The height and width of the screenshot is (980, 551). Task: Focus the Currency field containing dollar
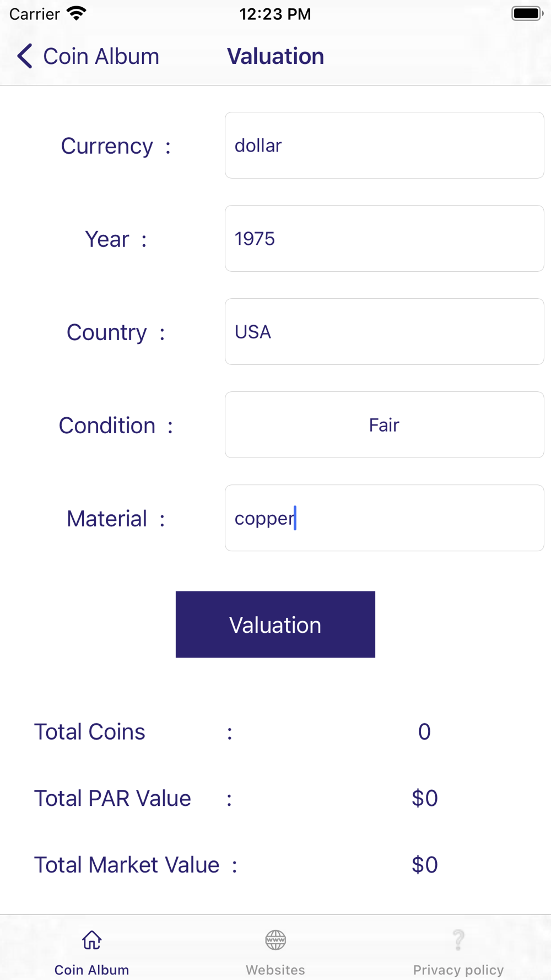[x=385, y=146]
